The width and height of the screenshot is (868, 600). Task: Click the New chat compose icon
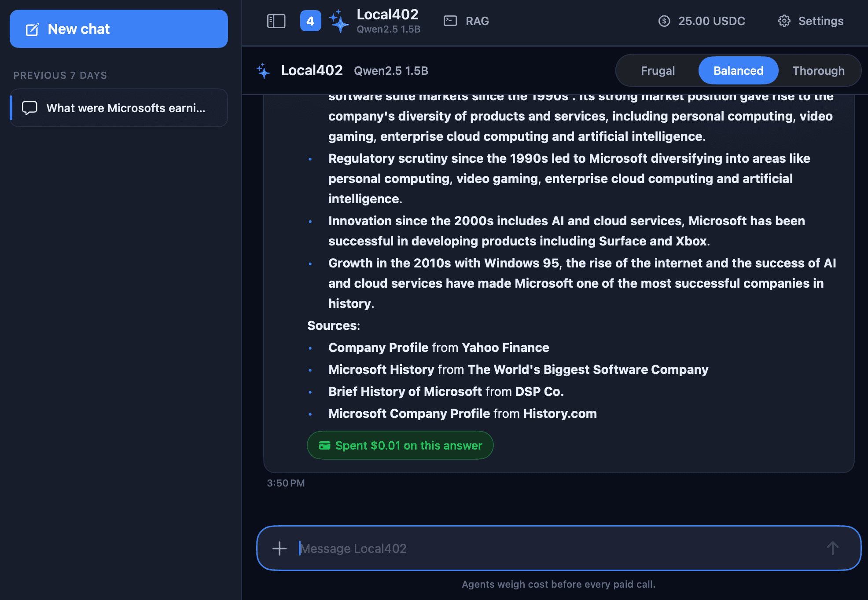click(32, 29)
